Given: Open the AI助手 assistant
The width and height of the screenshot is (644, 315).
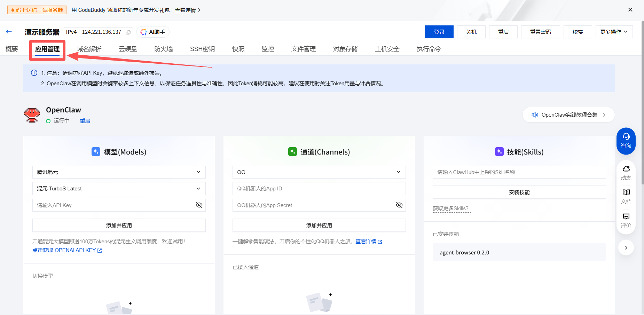Looking at the screenshot, I should point(153,32).
